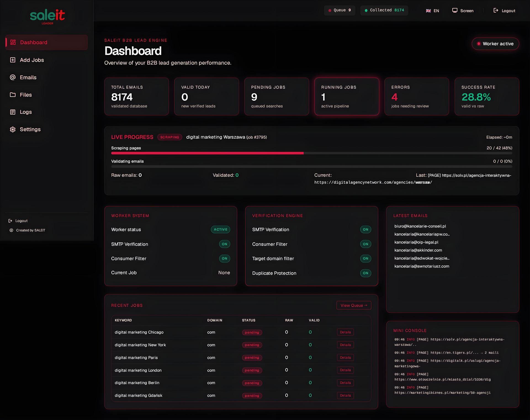The image size is (530, 420).
Task: Click email kancelaria@oip-legal.pl
Action: click(416, 242)
